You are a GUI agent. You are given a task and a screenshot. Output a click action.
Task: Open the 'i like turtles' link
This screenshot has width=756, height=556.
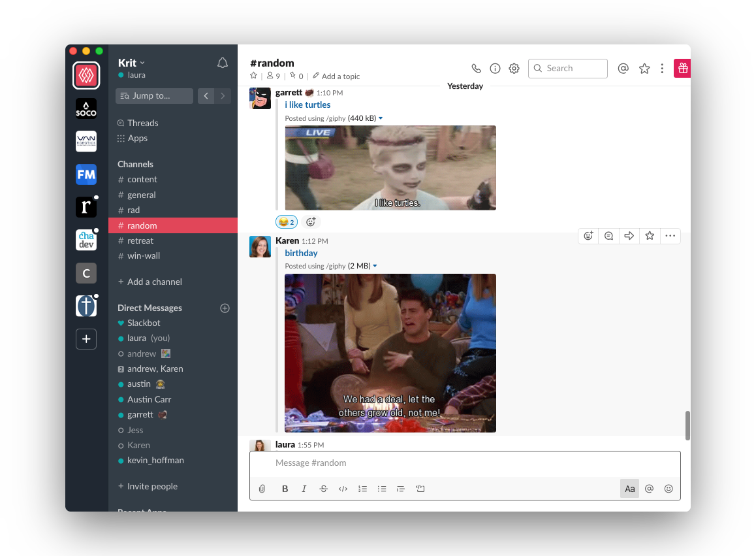[x=307, y=105]
